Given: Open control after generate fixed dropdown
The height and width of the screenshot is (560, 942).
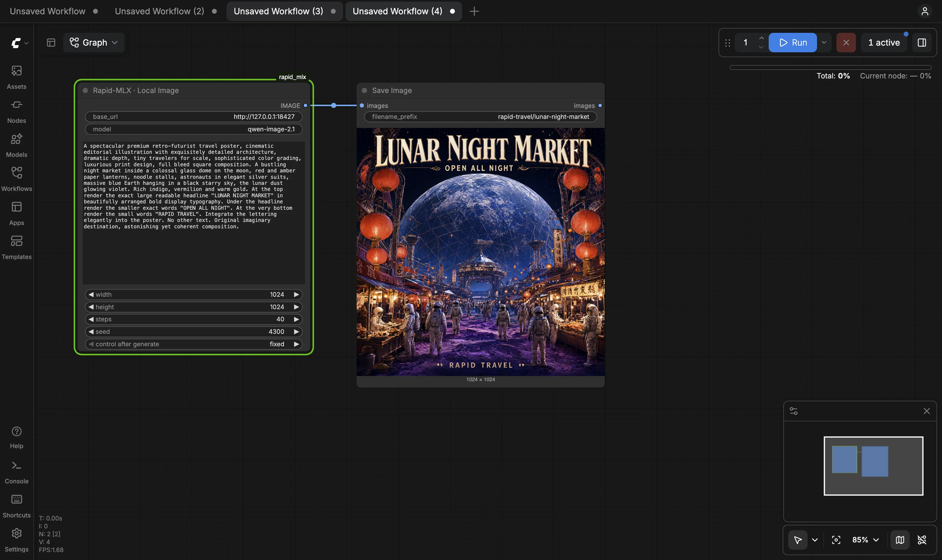Looking at the screenshot, I should (x=194, y=344).
